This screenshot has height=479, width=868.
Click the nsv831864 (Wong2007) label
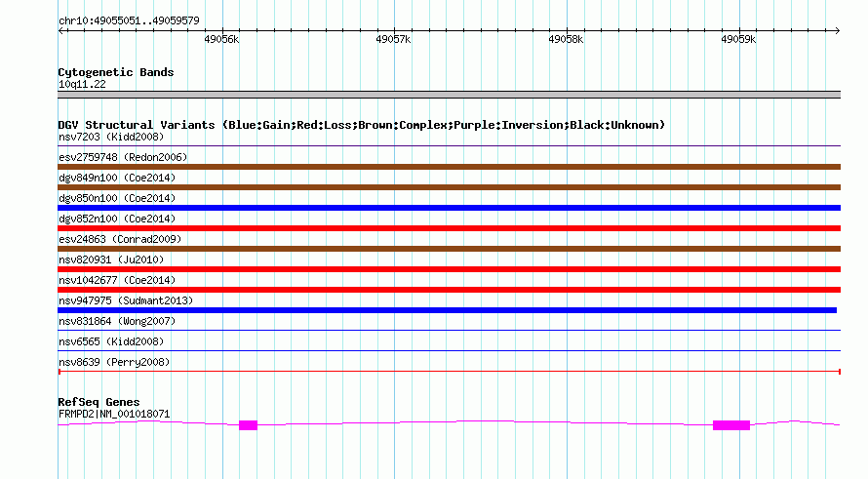coord(117,321)
